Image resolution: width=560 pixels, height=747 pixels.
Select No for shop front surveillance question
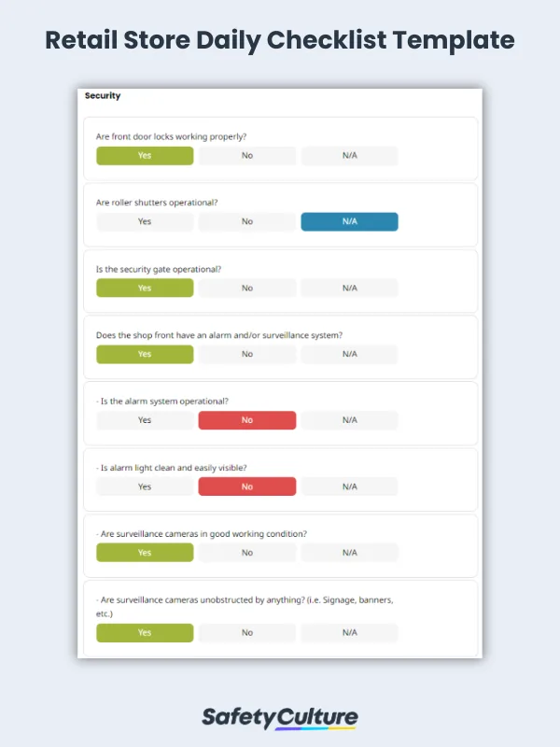click(x=246, y=354)
